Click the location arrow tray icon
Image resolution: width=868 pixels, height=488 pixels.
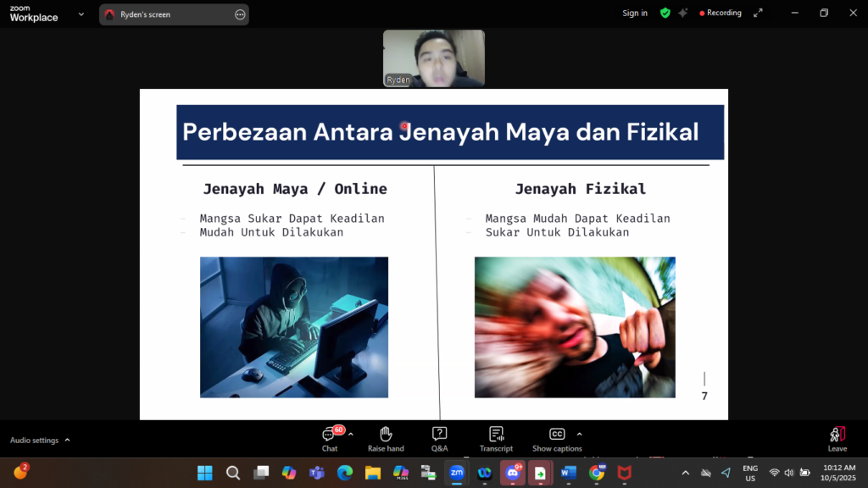[726, 473]
